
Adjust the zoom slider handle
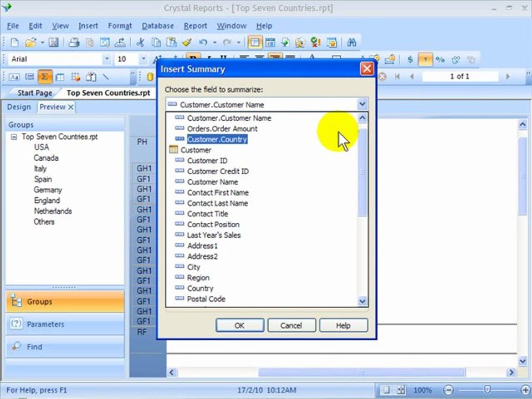pos(488,390)
